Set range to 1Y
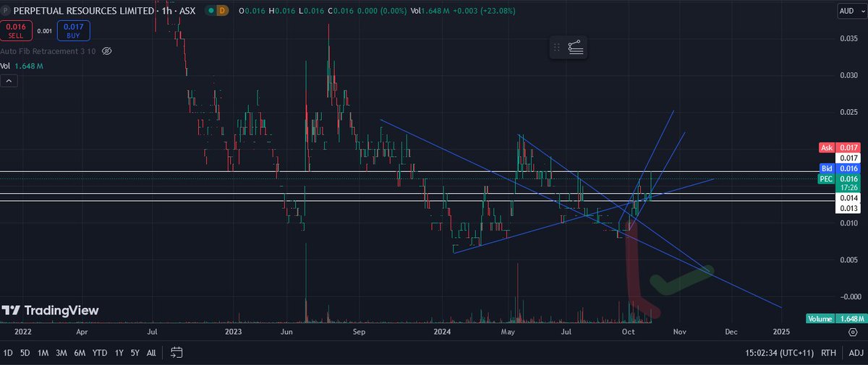 tap(119, 353)
